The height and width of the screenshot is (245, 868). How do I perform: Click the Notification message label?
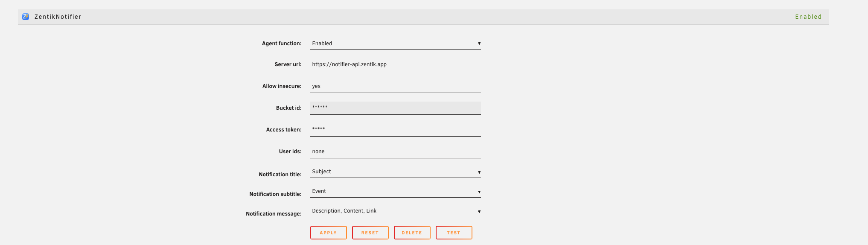tap(273, 213)
